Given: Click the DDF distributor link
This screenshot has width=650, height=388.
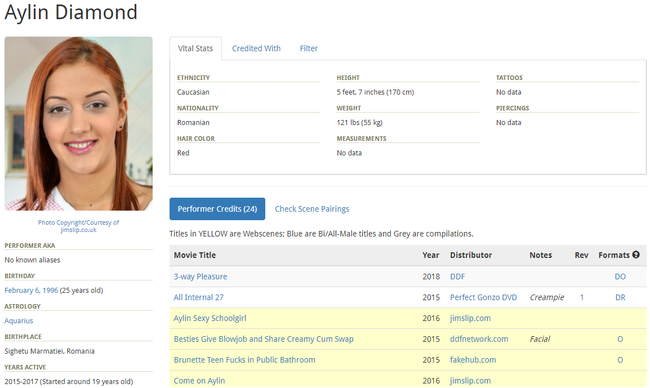Looking at the screenshot, I should 457,276.
